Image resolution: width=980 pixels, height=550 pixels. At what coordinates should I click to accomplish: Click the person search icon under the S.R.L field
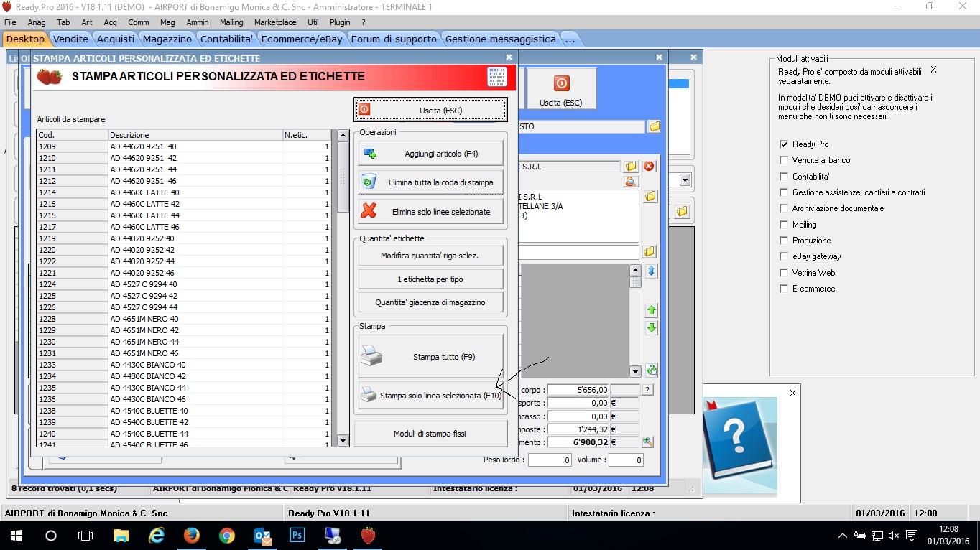(631, 181)
